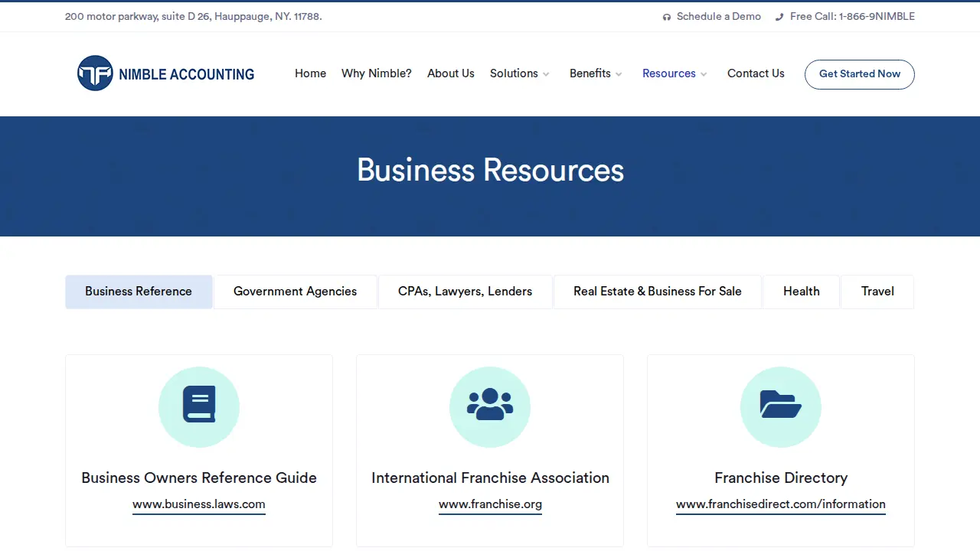Open the Contact Us page
This screenshot has width=980, height=551.
coord(756,73)
